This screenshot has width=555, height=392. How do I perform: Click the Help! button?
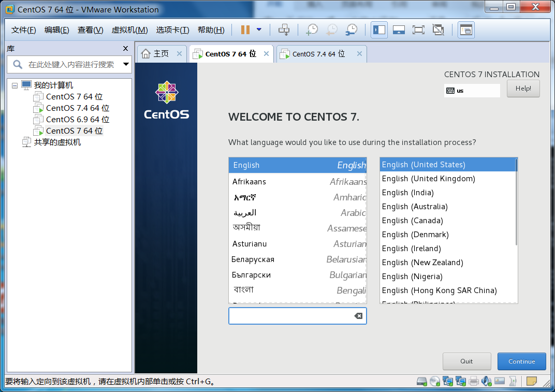pos(523,89)
